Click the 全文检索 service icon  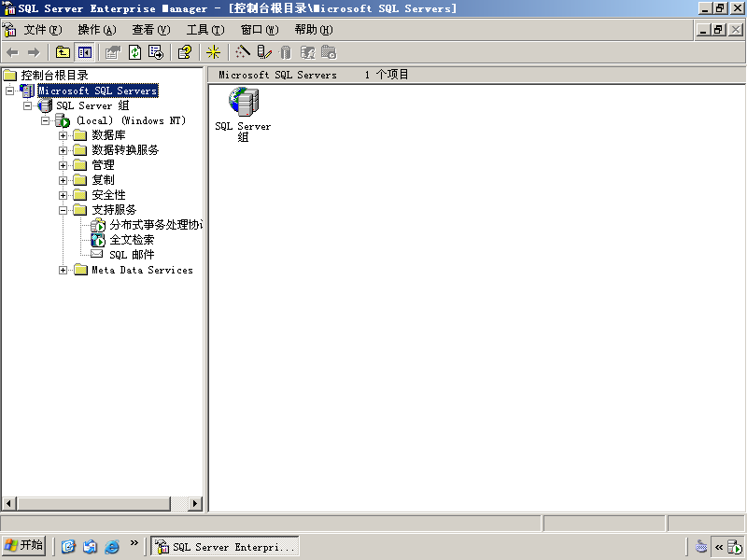pyautogui.click(x=98, y=240)
